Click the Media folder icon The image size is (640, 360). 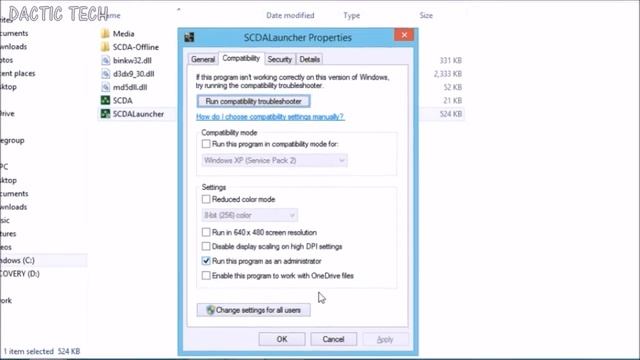tap(105, 33)
